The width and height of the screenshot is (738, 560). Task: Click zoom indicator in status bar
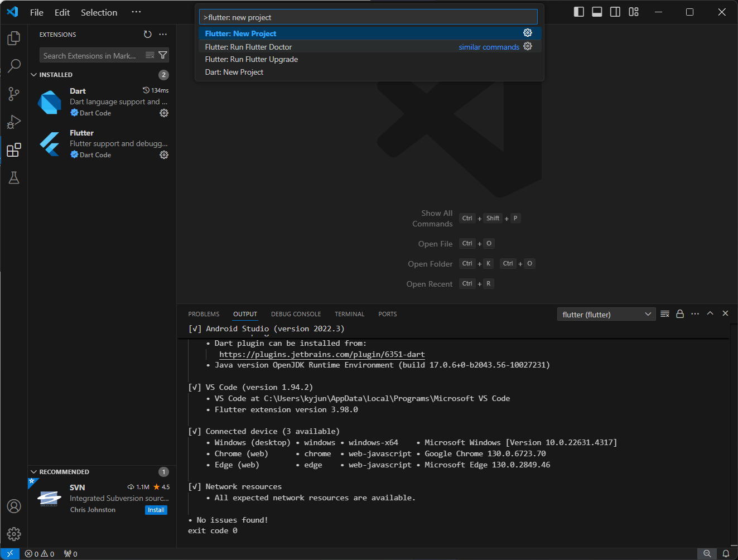click(707, 554)
